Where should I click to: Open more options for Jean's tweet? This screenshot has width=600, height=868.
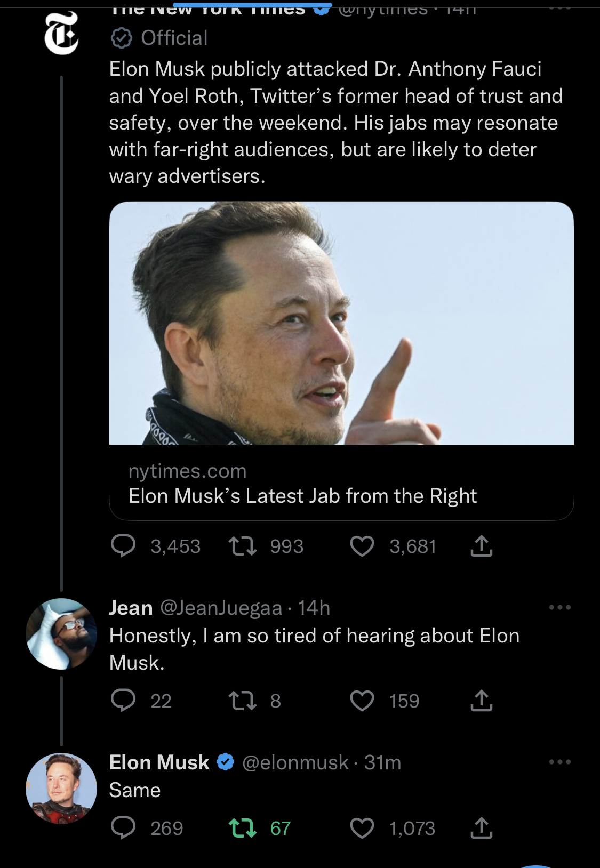(559, 607)
